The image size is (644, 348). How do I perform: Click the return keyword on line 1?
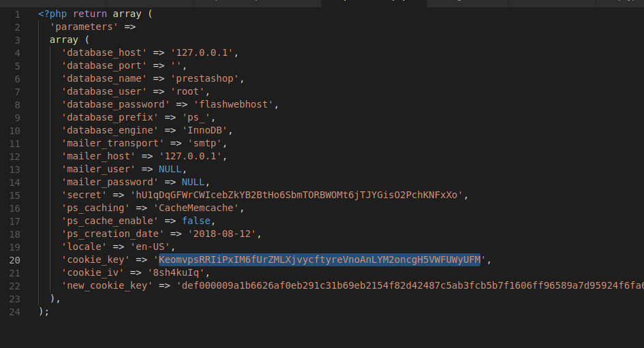[90, 14]
